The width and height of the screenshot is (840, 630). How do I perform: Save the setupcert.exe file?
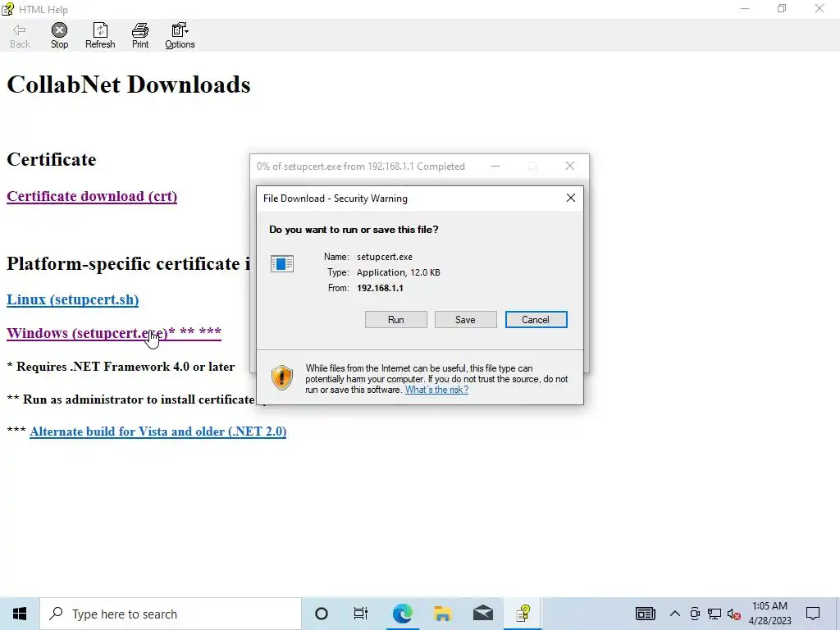tap(466, 320)
